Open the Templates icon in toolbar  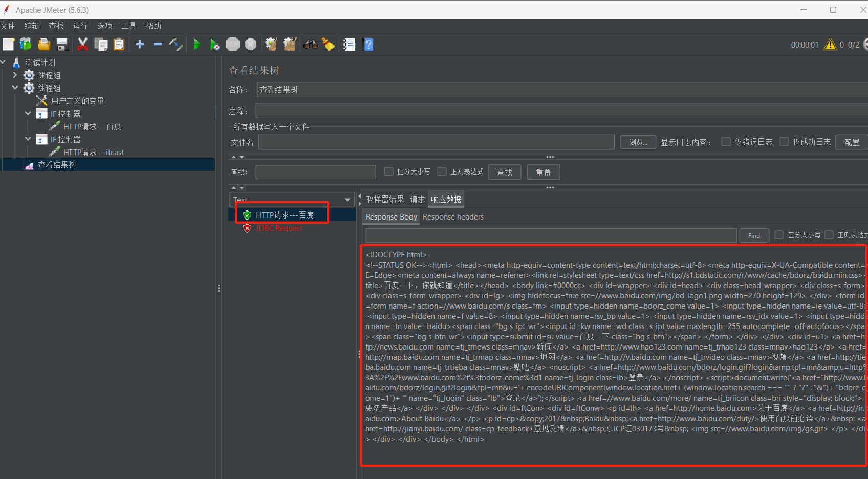click(x=26, y=45)
